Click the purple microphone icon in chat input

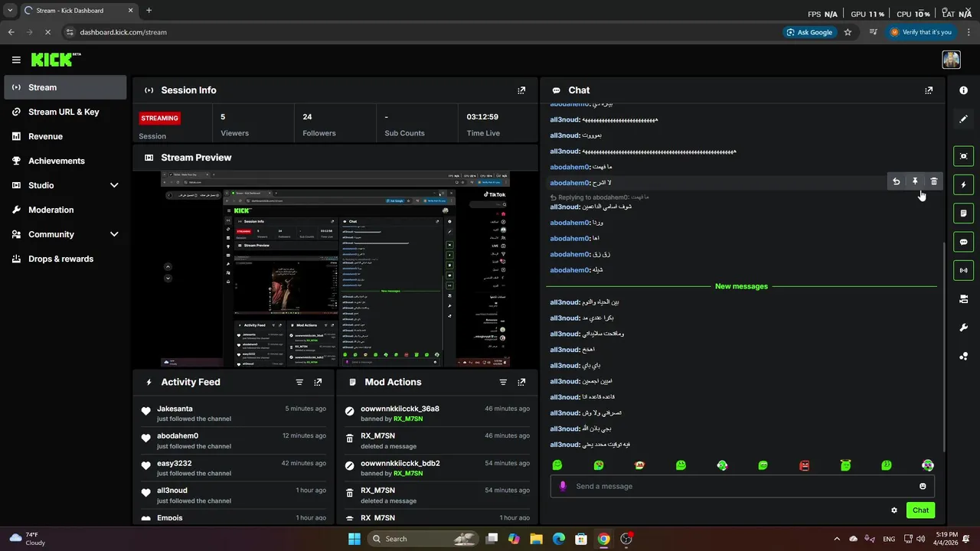pos(563,486)
